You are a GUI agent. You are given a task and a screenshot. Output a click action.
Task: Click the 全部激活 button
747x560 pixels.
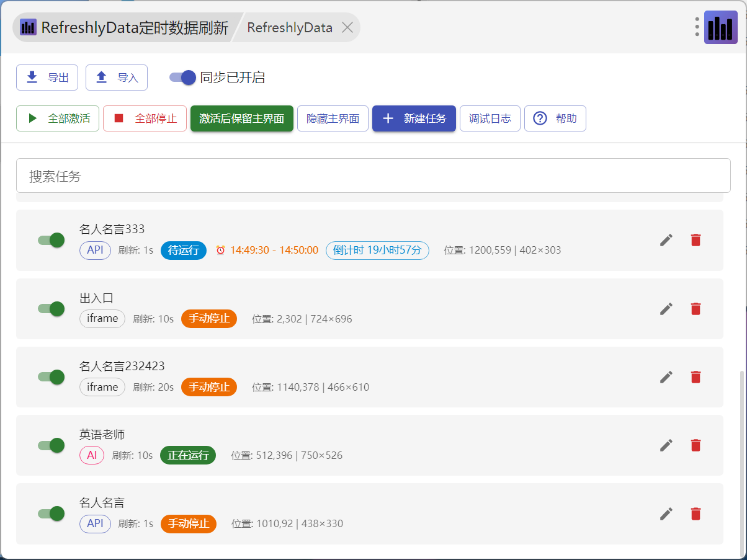[58, 118]
